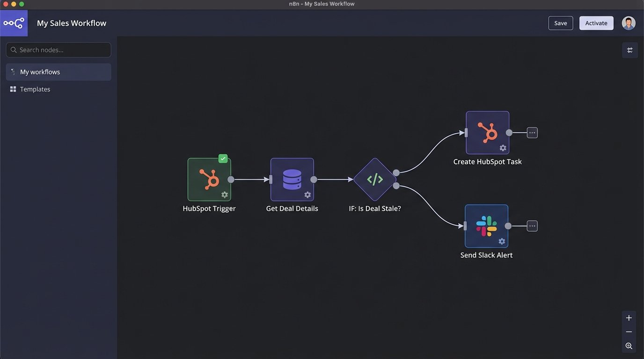The height and width of the screenshot is (359, 644).
Task: Zoom out on the canvas
Action: 629,331
